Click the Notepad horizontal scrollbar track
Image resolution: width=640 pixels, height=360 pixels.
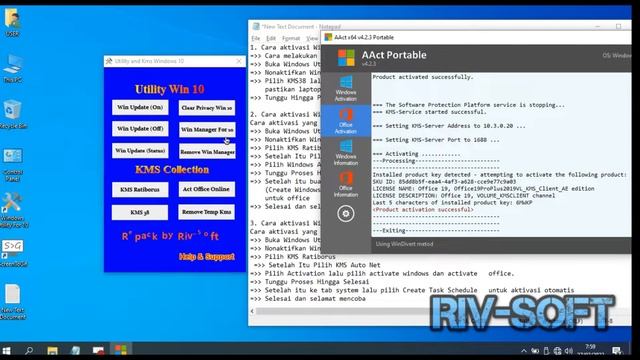point(343,311)
